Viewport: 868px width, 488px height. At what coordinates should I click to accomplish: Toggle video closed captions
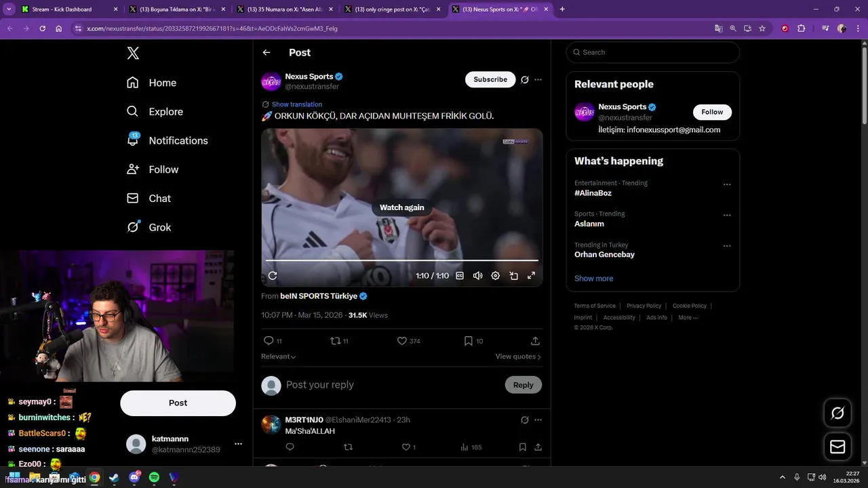pos(460,276)
